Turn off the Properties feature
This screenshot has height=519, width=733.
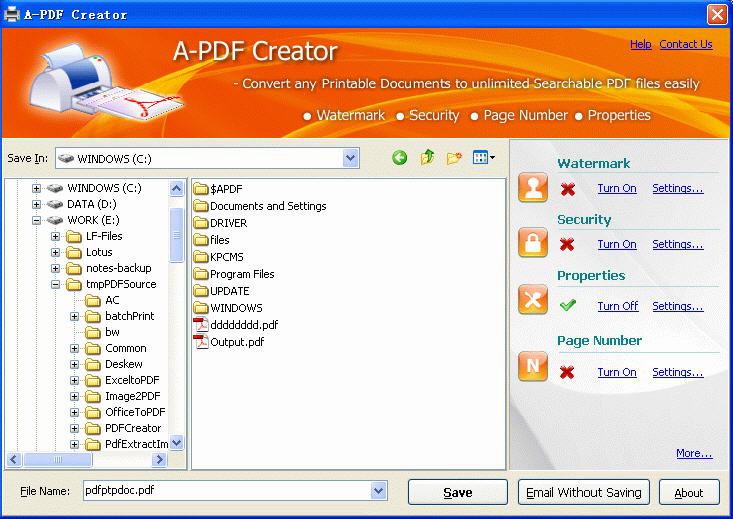pyautogui.click(x=618, y=306)
